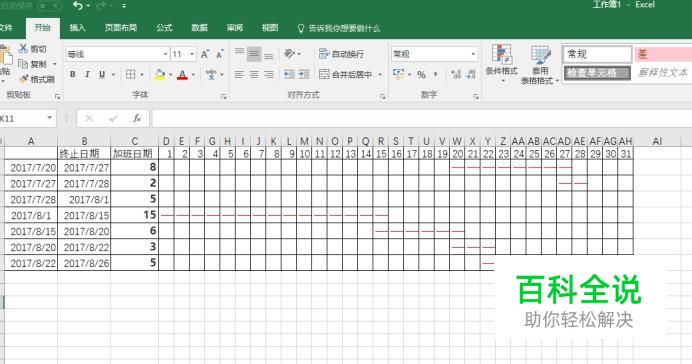Open the underline style dropdown arrow
Viewport: 692px width, 364px height.
(x=113, y=75)
